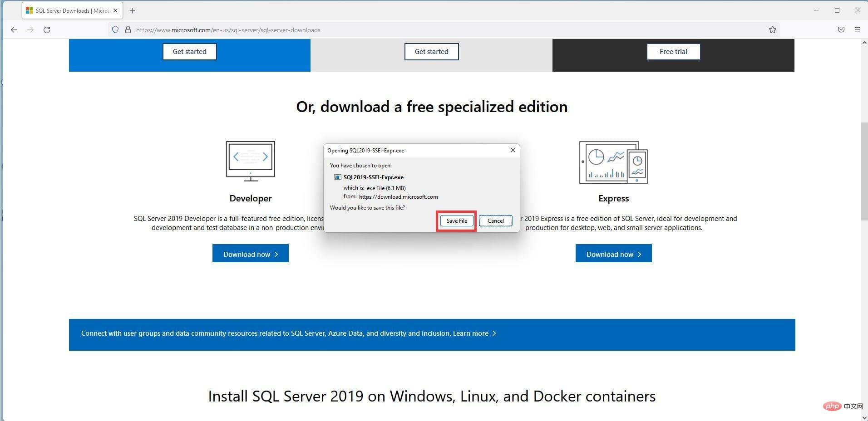Screen dimensions: 868x421
Task: Reload the SQL Server downloads page
Action: click(47, 30)
